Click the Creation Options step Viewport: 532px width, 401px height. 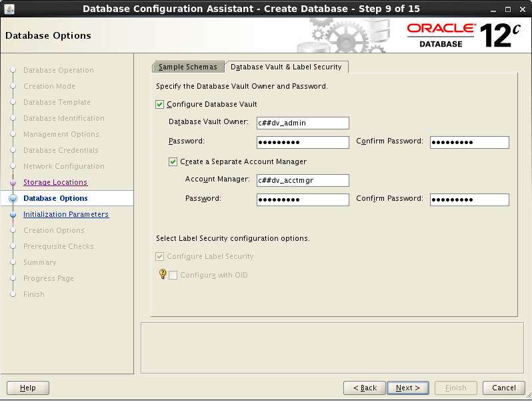click(53, 230)
